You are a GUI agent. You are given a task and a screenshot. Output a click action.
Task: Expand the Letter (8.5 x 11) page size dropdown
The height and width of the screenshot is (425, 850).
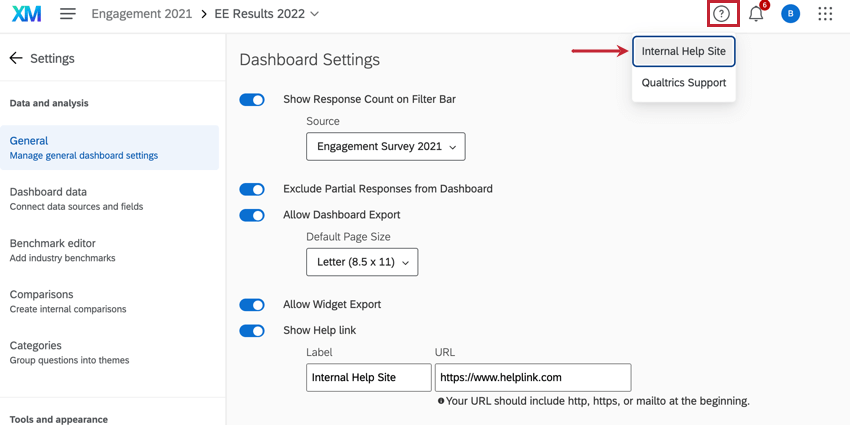tap(362, 262)
